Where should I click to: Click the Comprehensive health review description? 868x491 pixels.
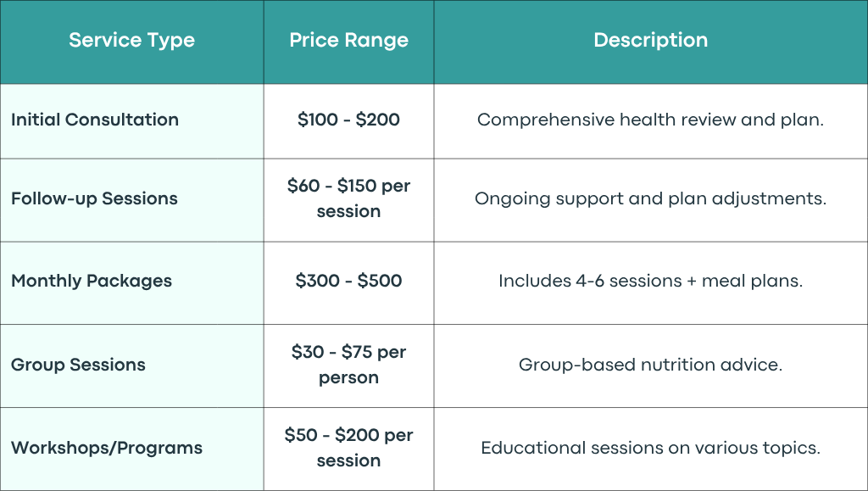[x=650, y=120]
